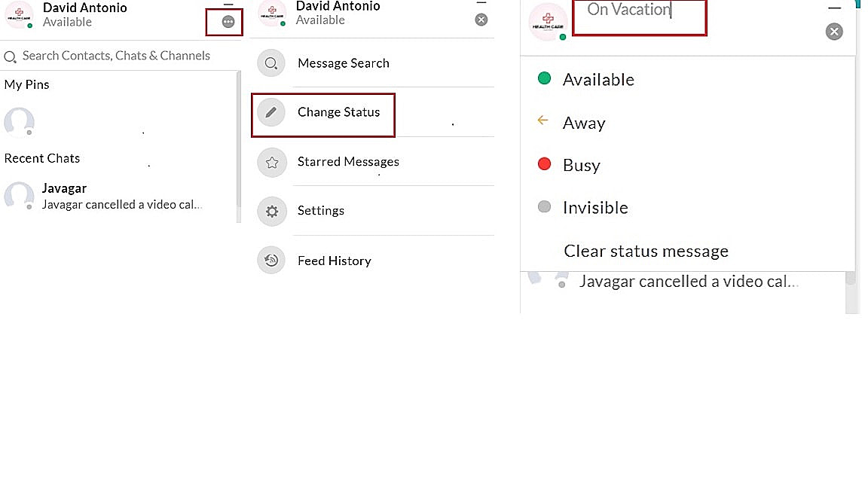Click the Change Status pencil icon

[271, 111]
